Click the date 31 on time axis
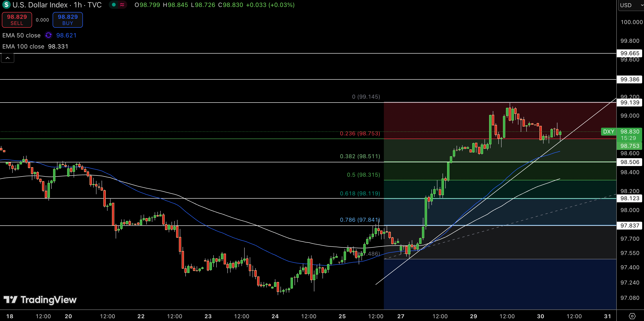This screenshot has height=321, width=644. tap(608, 316)
